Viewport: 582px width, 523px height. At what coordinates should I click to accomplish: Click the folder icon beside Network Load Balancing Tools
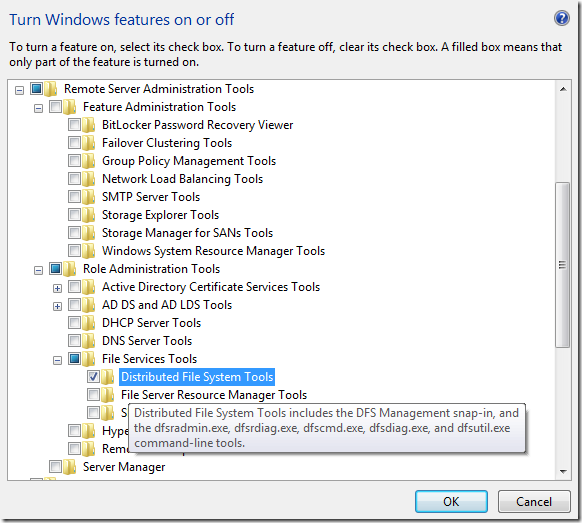coord(88,179)
